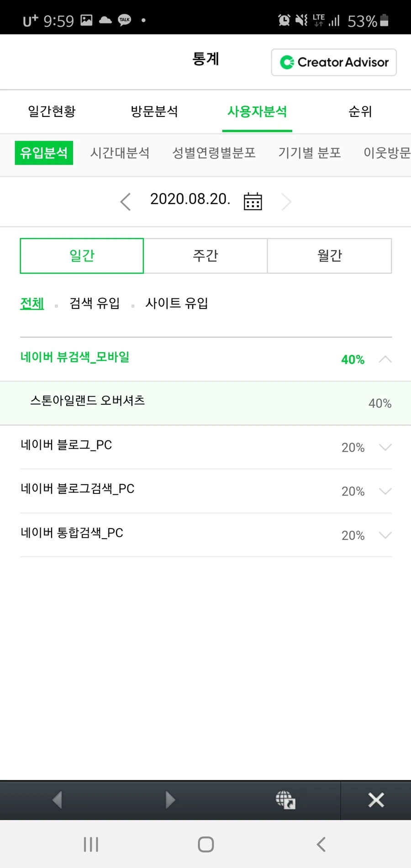Viewport: 411px width, 868px height.
Task: Collapse the 네이버 뷰검색_모바일 row
Action: (385, 359)
